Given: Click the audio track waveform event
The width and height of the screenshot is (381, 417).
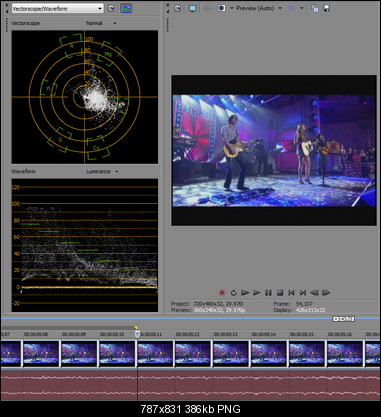Looking at the screenshot, I should point(190,385).
